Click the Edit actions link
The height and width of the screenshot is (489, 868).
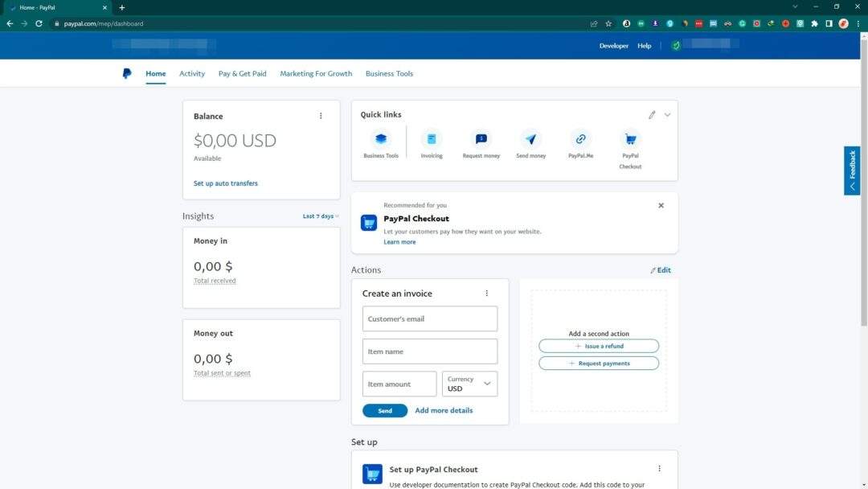pyautogui.click(x=661, y=270)
